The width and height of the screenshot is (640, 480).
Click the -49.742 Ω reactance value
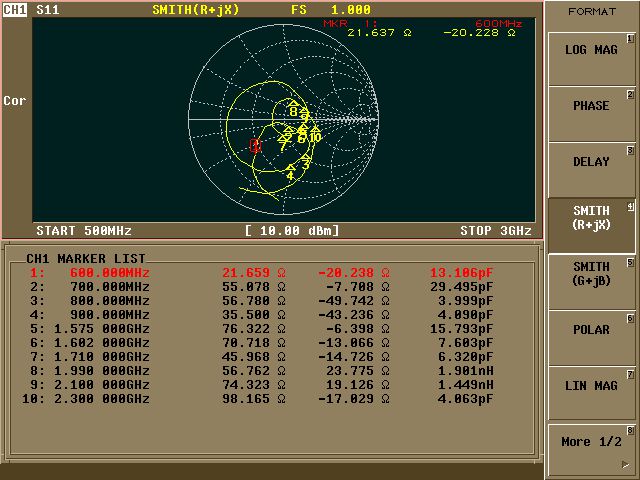click(354, 301)
